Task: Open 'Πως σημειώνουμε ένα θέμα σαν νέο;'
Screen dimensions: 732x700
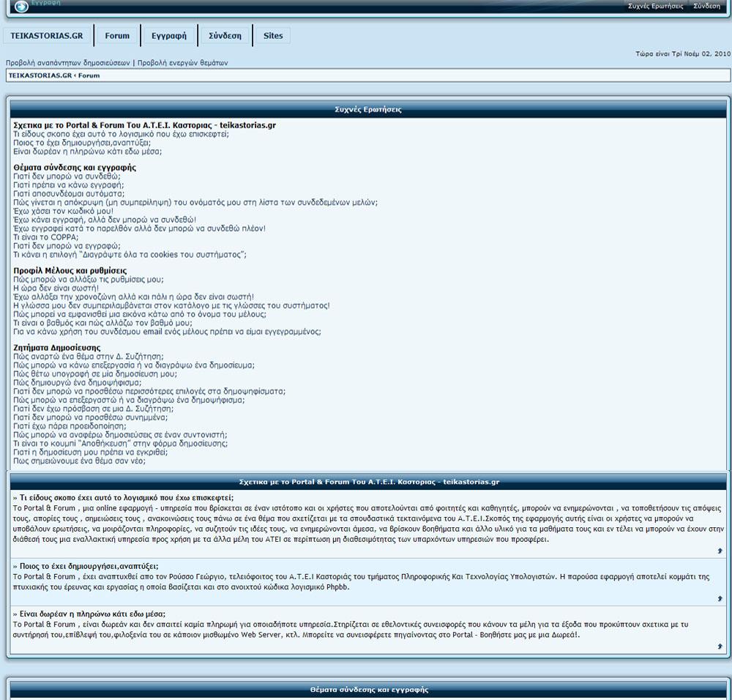Action: [x=79, y=461]
